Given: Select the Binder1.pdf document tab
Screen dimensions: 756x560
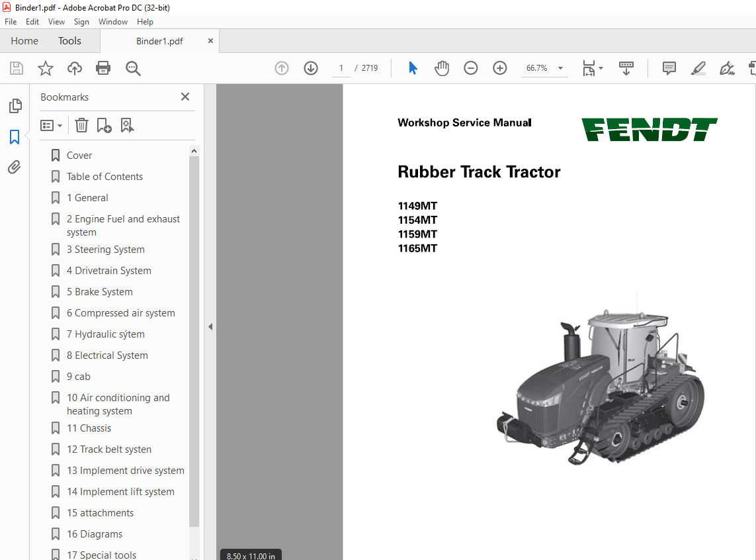Looking at the screenshot, I should [159, 41].
